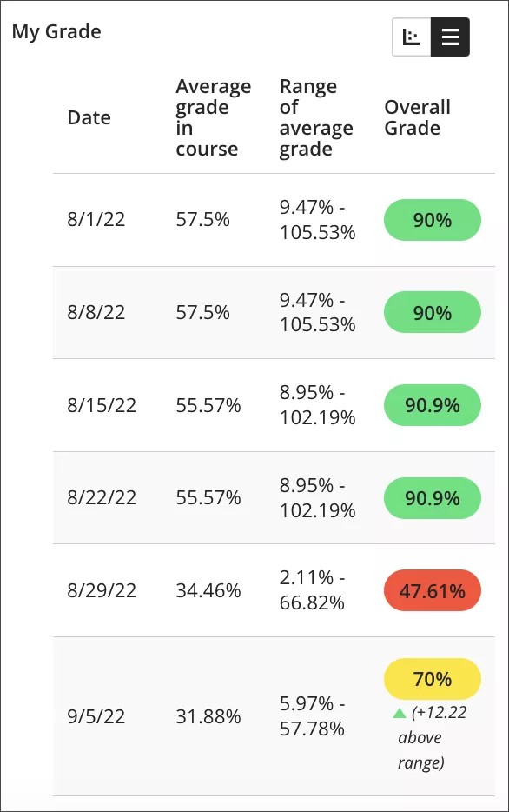This screenshot has height=812, width=509.
Task: Click the My Grade title
Action: [x=57, y=31]
